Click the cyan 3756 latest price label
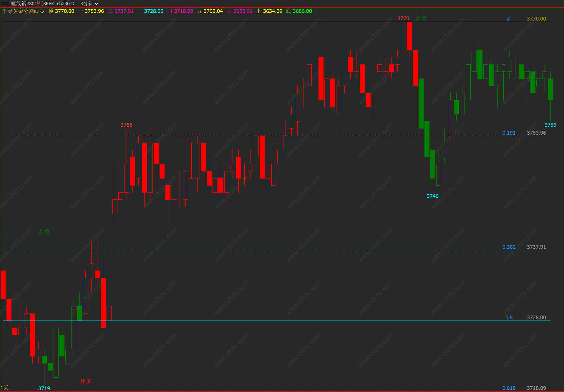The width and height of the screenshot is (564, 392). tap(550, 125)
